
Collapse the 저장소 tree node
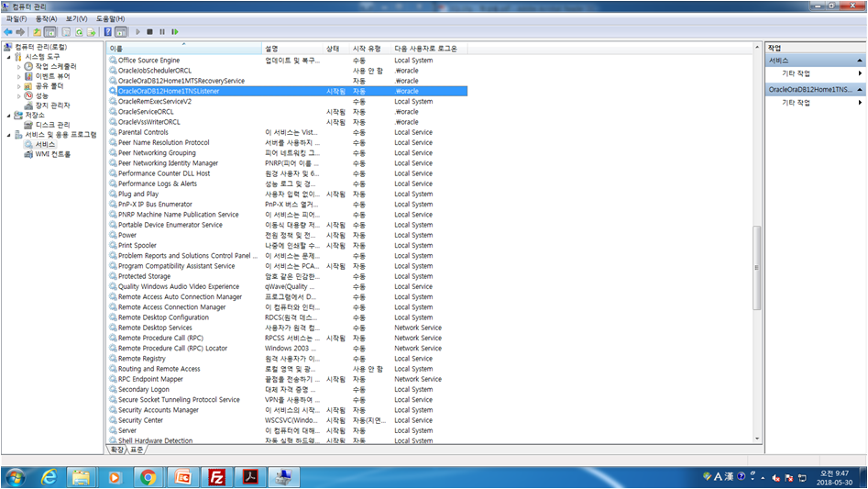click(x=9, y=116)
